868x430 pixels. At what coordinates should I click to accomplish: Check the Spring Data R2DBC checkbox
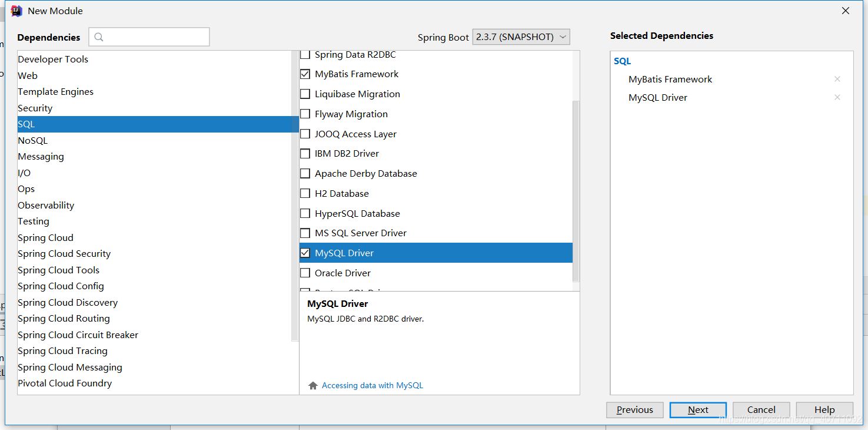[305, 55]
